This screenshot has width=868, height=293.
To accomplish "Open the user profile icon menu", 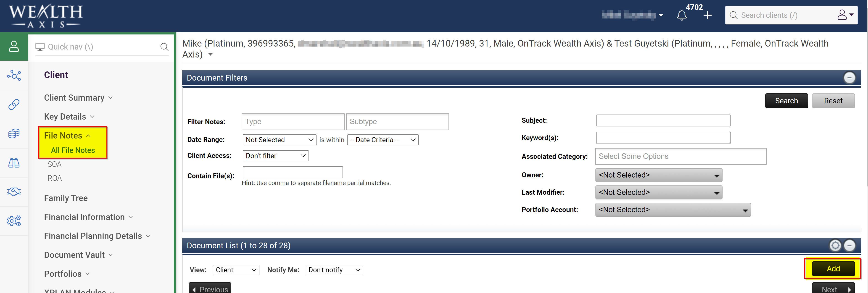I will [845, 15].
